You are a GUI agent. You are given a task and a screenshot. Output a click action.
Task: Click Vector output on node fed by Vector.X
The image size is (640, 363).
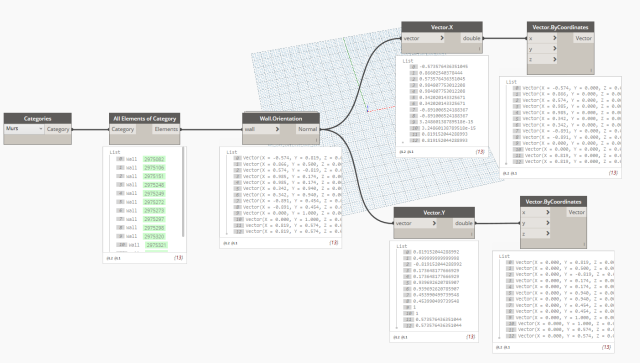(x=583, y=38)
